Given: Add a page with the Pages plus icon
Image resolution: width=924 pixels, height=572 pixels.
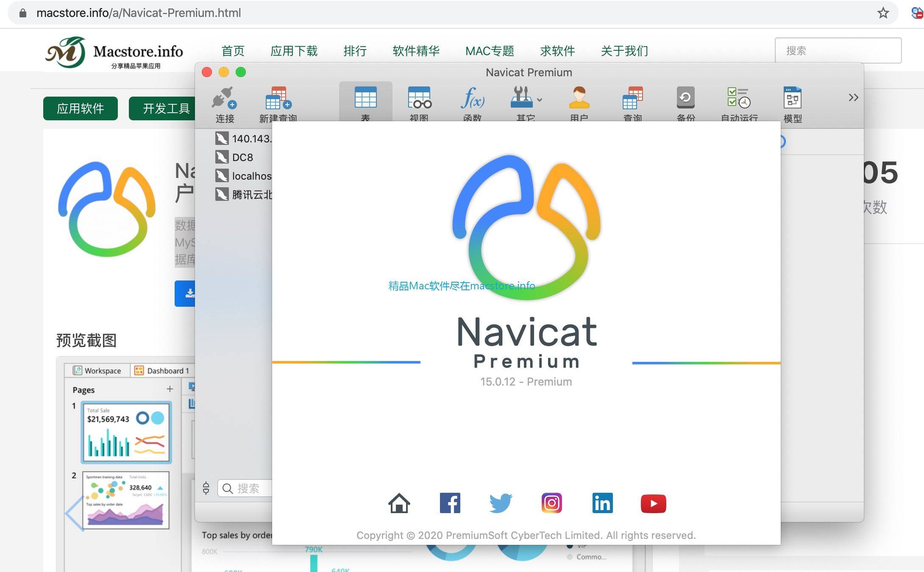Looking at the screenshot, I should (x=170, y=389).
